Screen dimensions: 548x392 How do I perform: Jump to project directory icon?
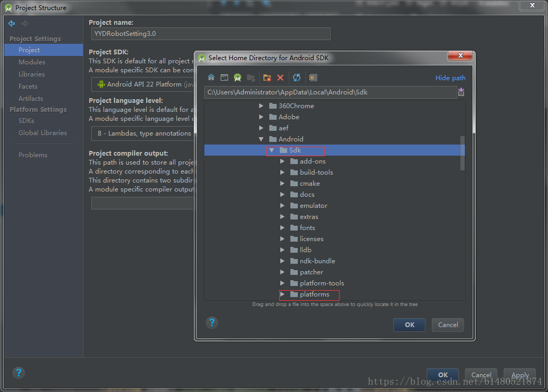click(238, 78)
